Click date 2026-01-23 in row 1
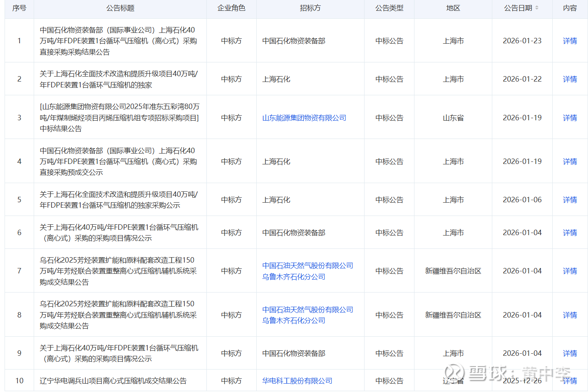Image resolution: width=588 pixels, height=392 pixels. click(x=522, y=41)
